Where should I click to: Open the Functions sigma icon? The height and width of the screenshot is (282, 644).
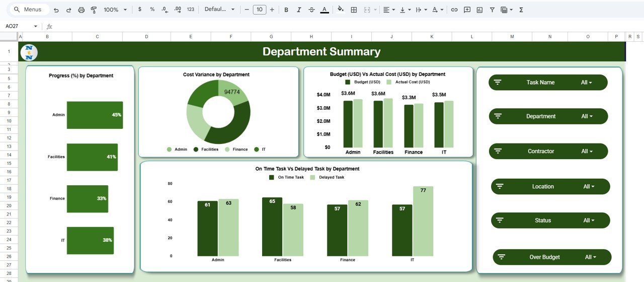point(521,10)
